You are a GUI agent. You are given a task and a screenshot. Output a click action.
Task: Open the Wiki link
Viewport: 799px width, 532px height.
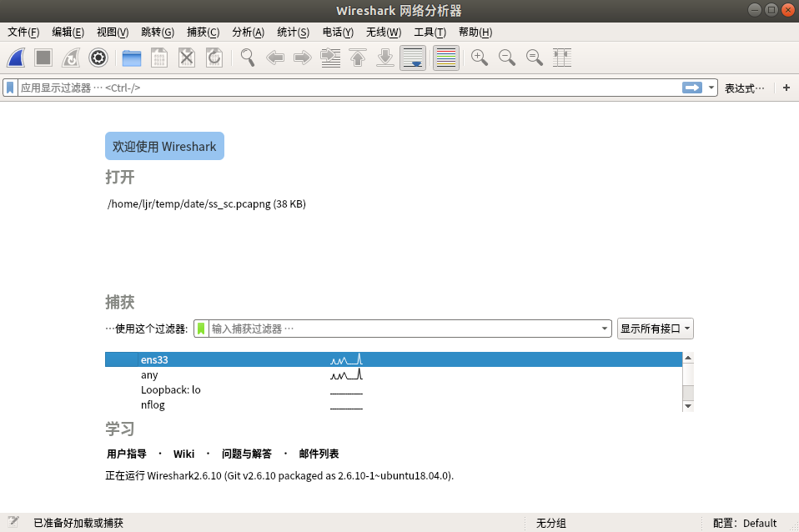click(x=183, y=454)
